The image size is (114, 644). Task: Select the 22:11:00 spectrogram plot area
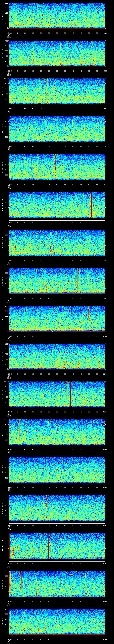57,394
